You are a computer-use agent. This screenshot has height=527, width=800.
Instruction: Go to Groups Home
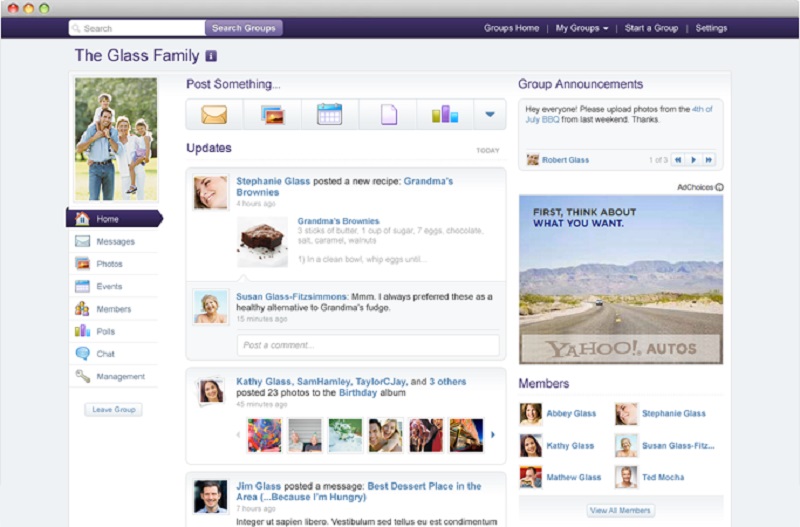tap(511, 28)
